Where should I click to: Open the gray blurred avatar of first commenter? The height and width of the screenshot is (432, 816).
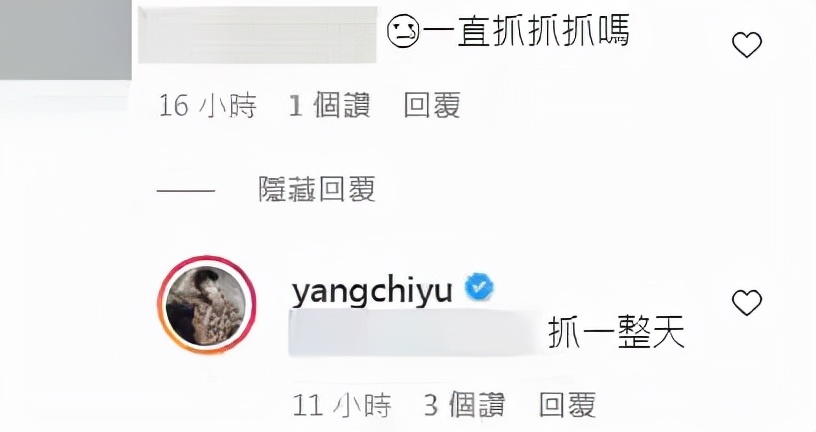(66, 40)
